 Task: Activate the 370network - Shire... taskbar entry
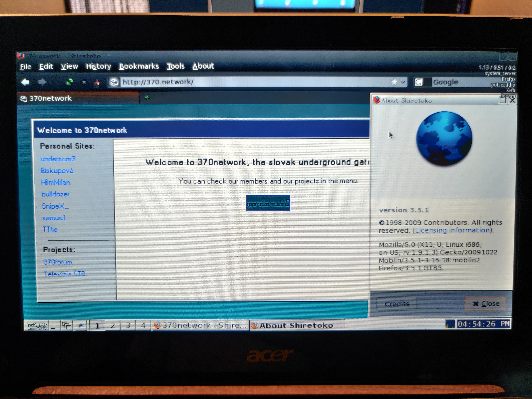click(x=200, y=325)
